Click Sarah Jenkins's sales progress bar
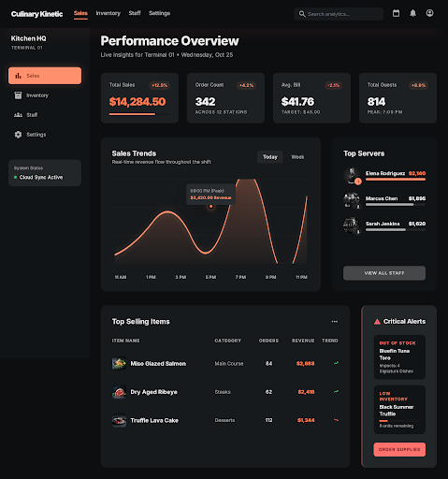This screenshot has width=448, height=479. point(396,230)
